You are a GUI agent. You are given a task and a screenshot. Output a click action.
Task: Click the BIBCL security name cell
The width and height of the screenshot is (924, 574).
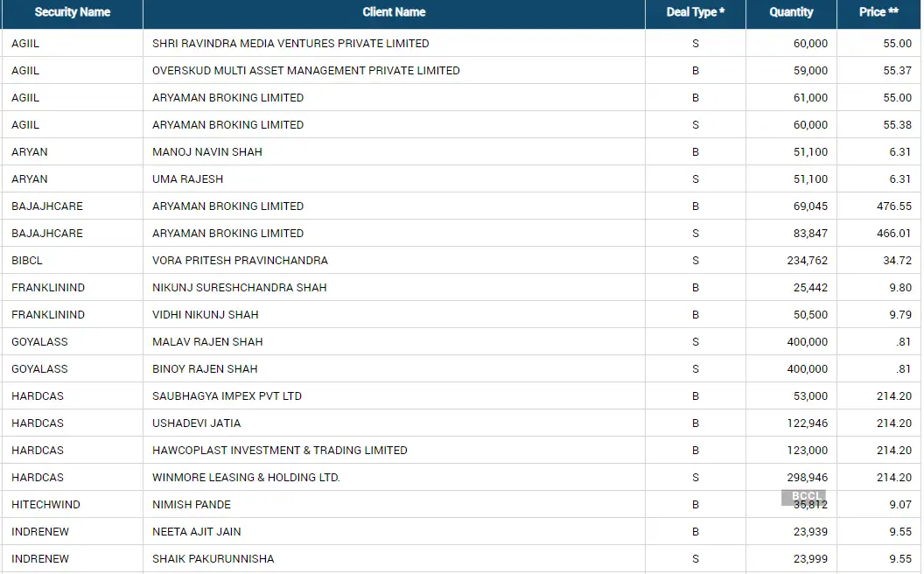click(27, 261)
